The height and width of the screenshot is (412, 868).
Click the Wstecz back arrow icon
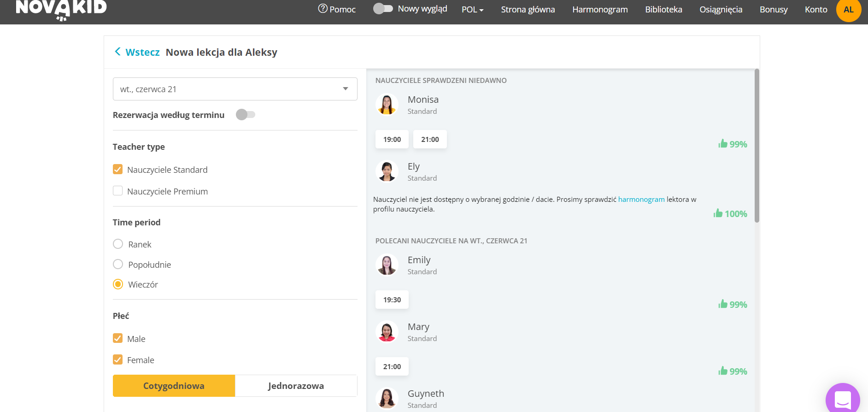point(117,52)
